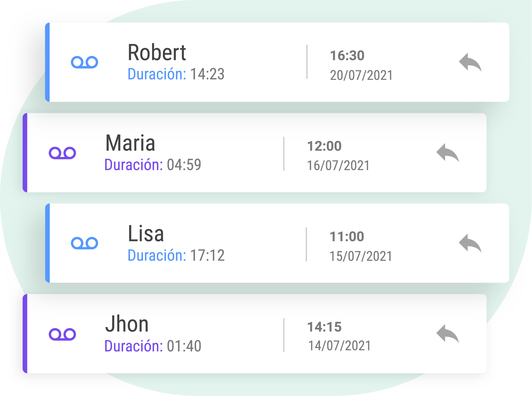Reply to Robert's voicemail with arrow icon
Viewport: 532px width, 396px height.
pos(470,62)
